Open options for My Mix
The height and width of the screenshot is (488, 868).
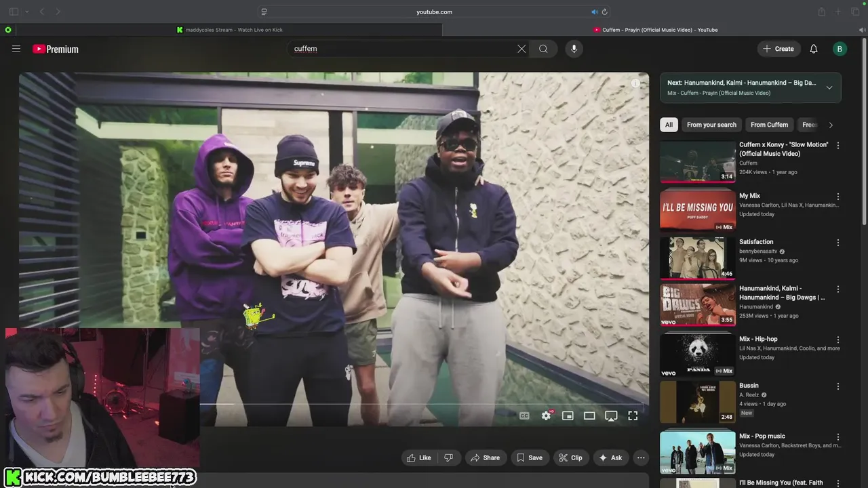[x=838, y=197]
